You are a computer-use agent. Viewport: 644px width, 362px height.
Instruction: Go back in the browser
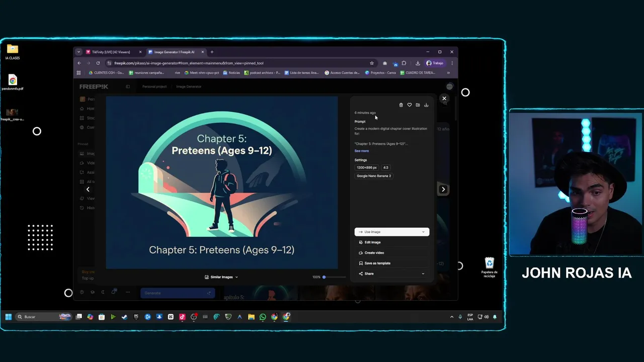pos(79,63)
